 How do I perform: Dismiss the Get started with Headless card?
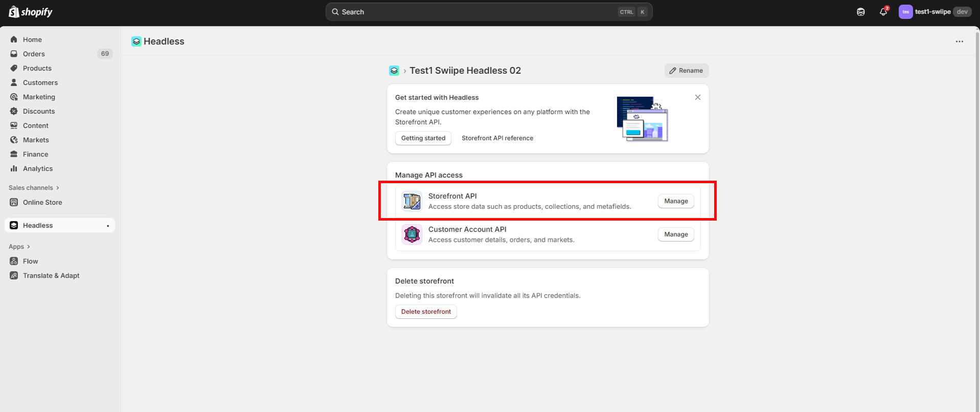click(x=697, y=97)
